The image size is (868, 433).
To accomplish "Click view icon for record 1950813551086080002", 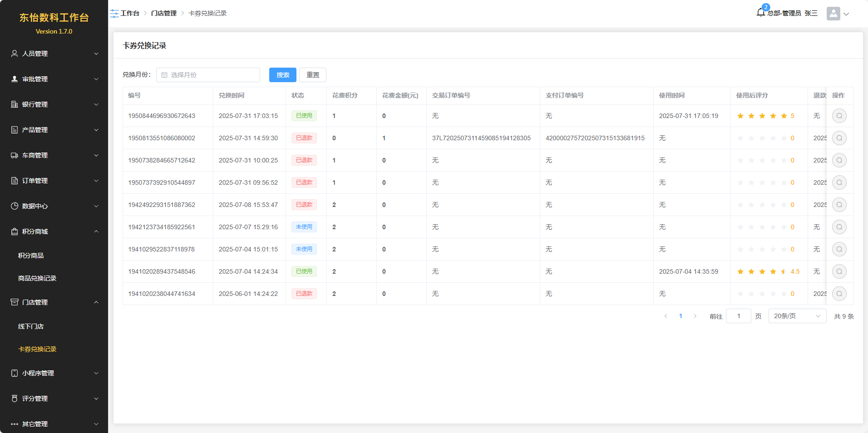I will click(839, 138).
